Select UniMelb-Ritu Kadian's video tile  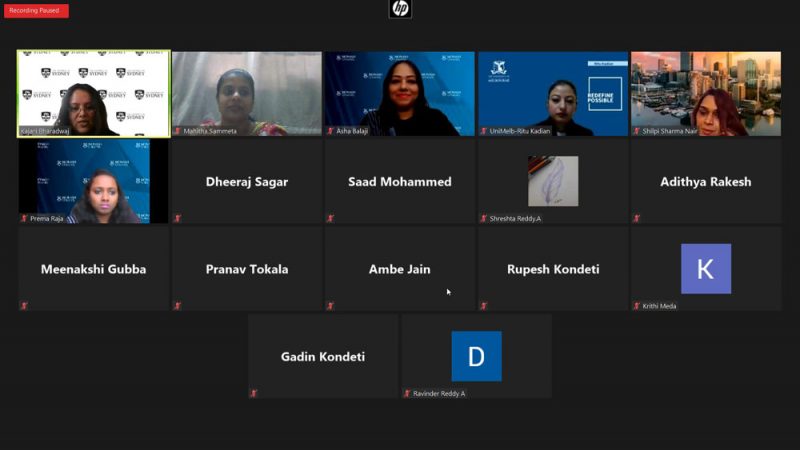point(553,93)
